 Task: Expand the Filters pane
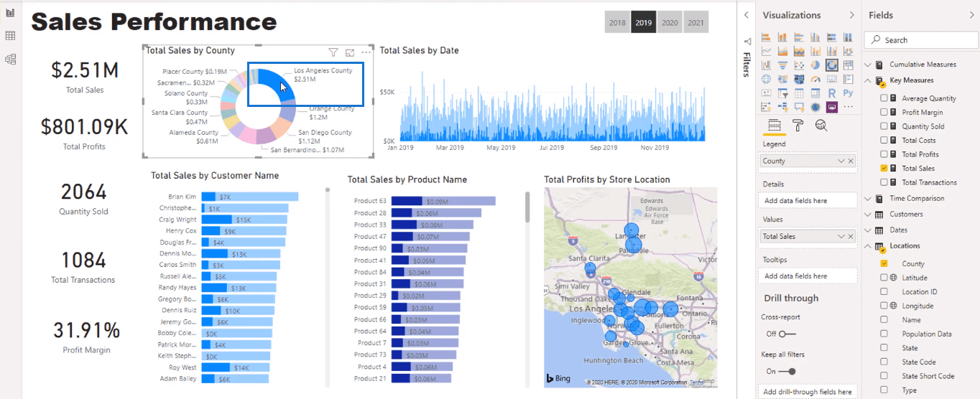746,15
